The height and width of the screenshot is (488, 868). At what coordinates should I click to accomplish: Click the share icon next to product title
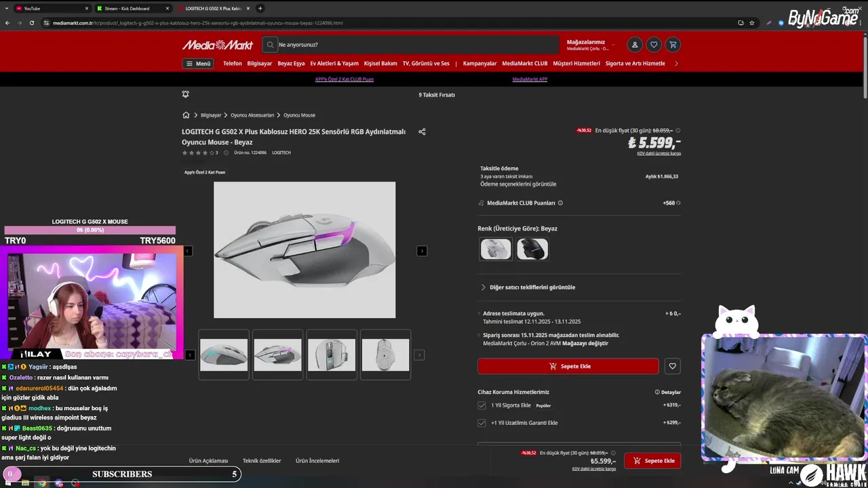pos(422,131)
